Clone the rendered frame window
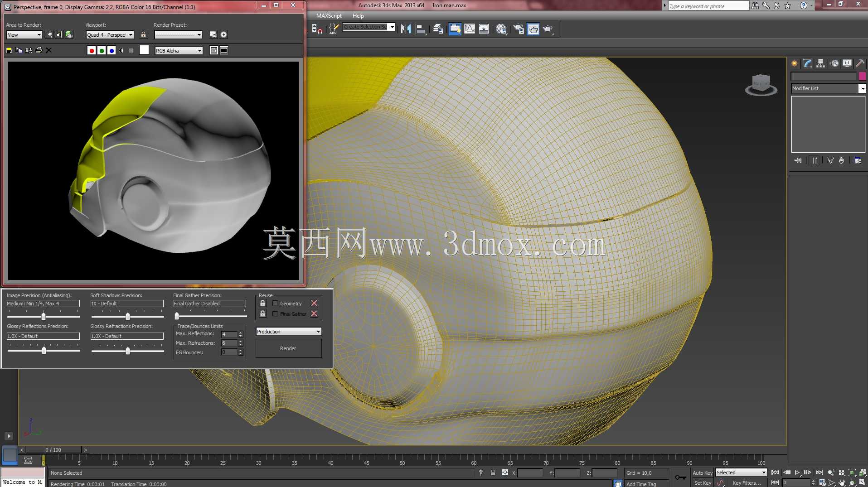Image resolution: width=868 pixels, height=487 pixels. pos(29,50)
